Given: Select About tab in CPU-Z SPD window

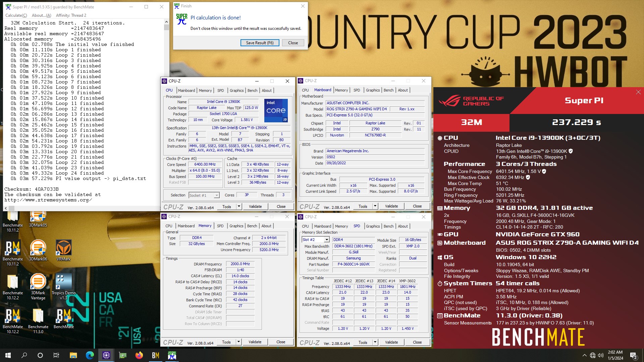Looking at the screenshot, I should (x=403, y=226).
